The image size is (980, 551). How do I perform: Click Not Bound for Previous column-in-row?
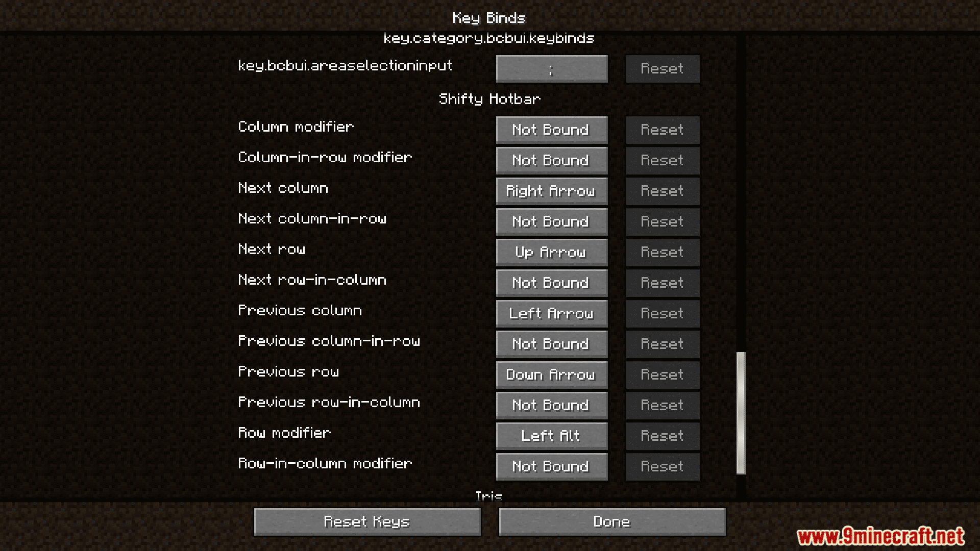[551, 344]
